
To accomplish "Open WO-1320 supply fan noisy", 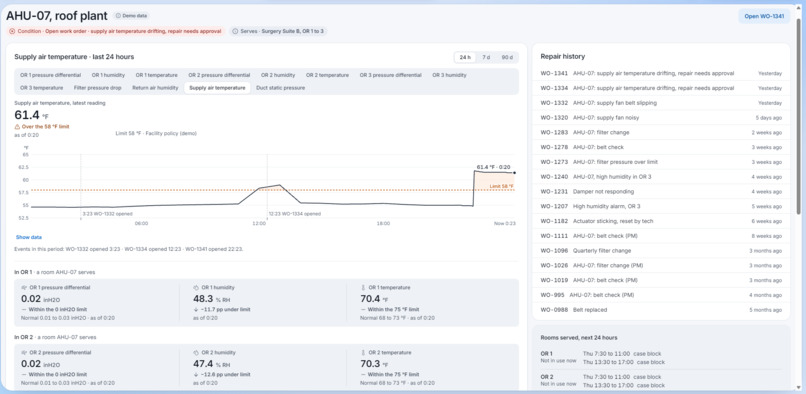I will [x=661, y=118].
